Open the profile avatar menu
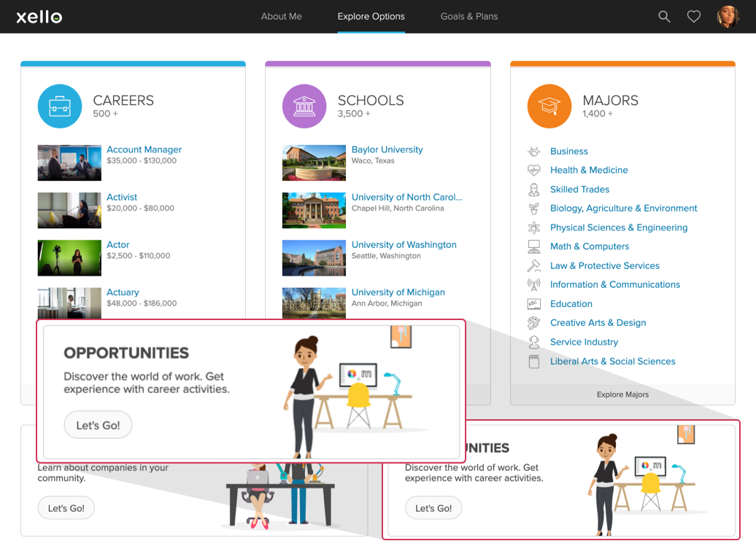 click(x=728, y=17)
